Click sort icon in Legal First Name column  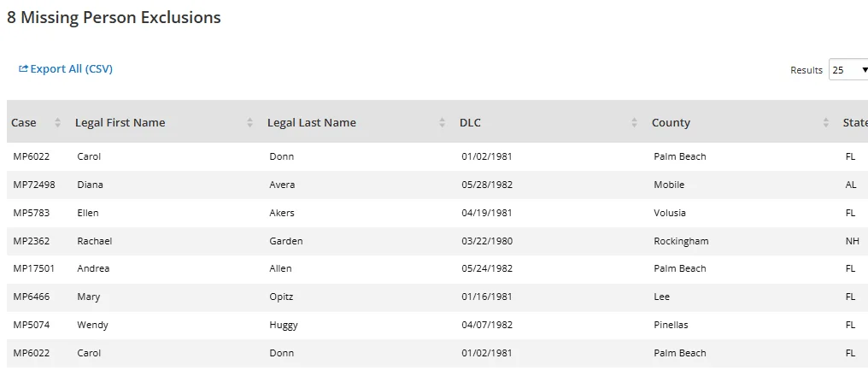pyautogui.click(x=249, y=123)
